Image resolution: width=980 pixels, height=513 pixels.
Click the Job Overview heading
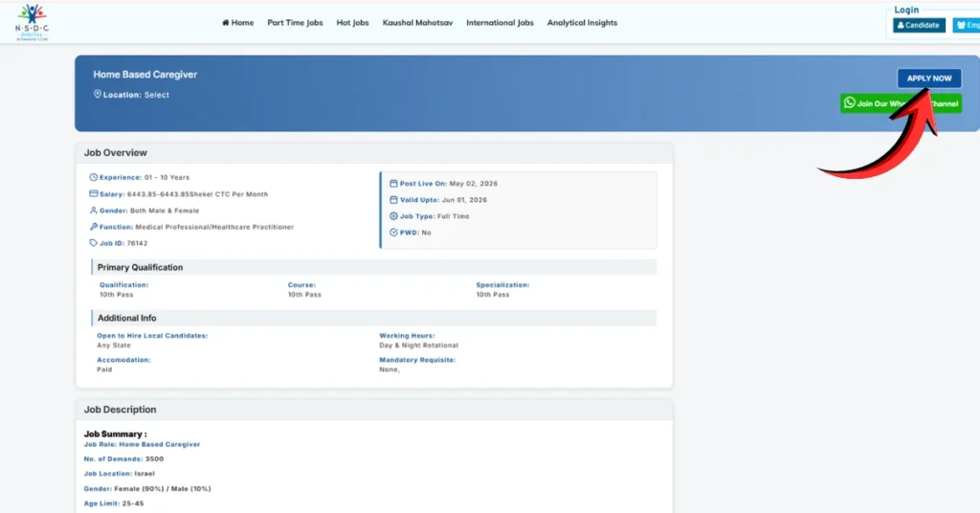(x=116, y=152)
